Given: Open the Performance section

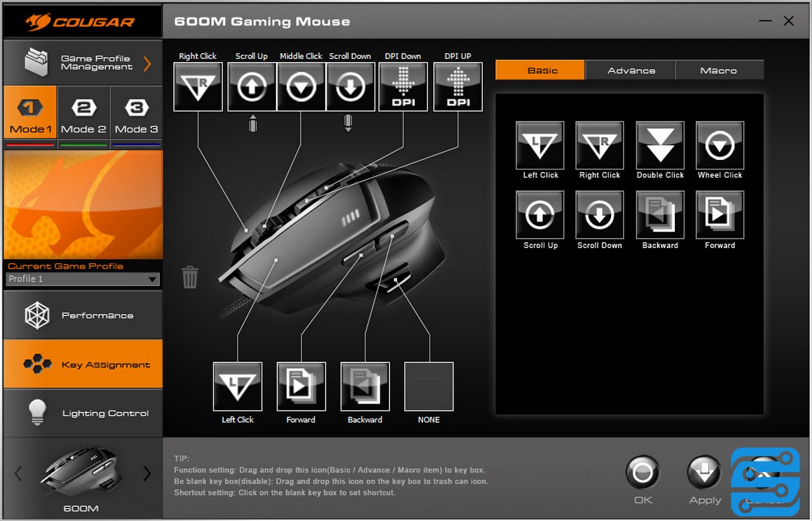Looking at the screenshot, I should [83, 315].
